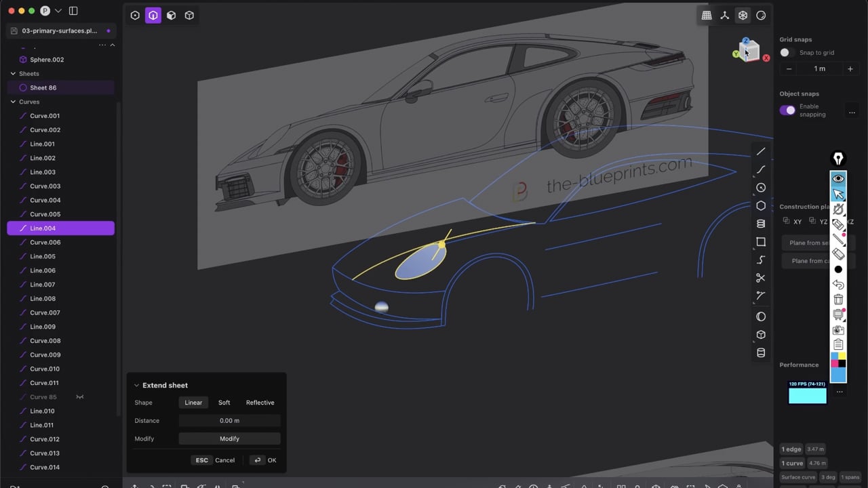This screenshot has width=868, height=488.
Task: Open the grid display icon at top right
Action: point(707,15)
